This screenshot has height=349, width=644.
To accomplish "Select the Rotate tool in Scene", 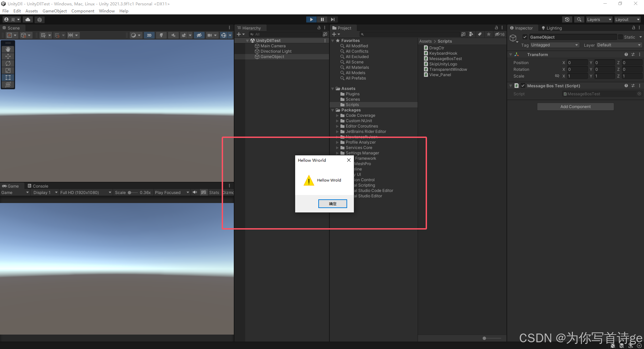I will [8, 63].
